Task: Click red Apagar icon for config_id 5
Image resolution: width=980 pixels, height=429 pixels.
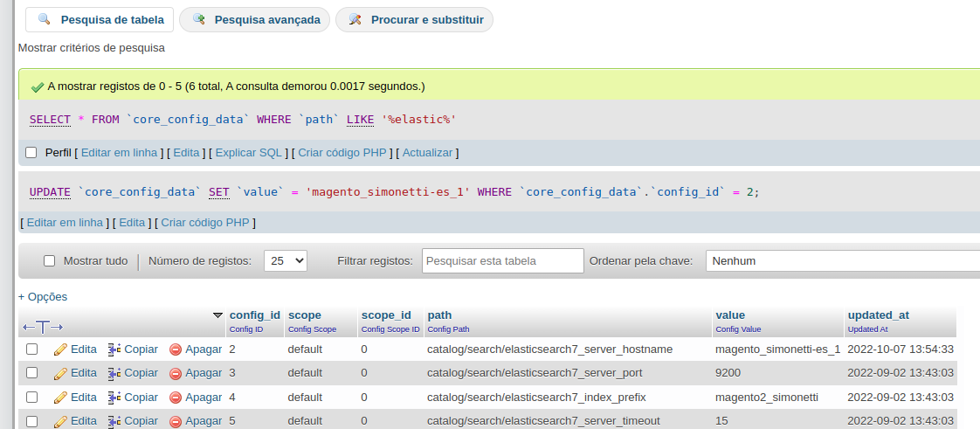Action: [176, 421]
